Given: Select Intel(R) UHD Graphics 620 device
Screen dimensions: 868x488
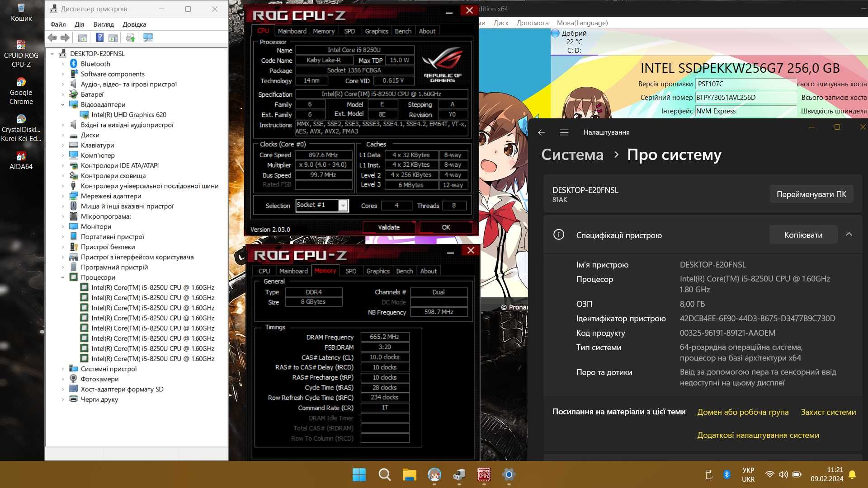Looking at the screenshot, I should pyautogui.click(x=128, y=115).
